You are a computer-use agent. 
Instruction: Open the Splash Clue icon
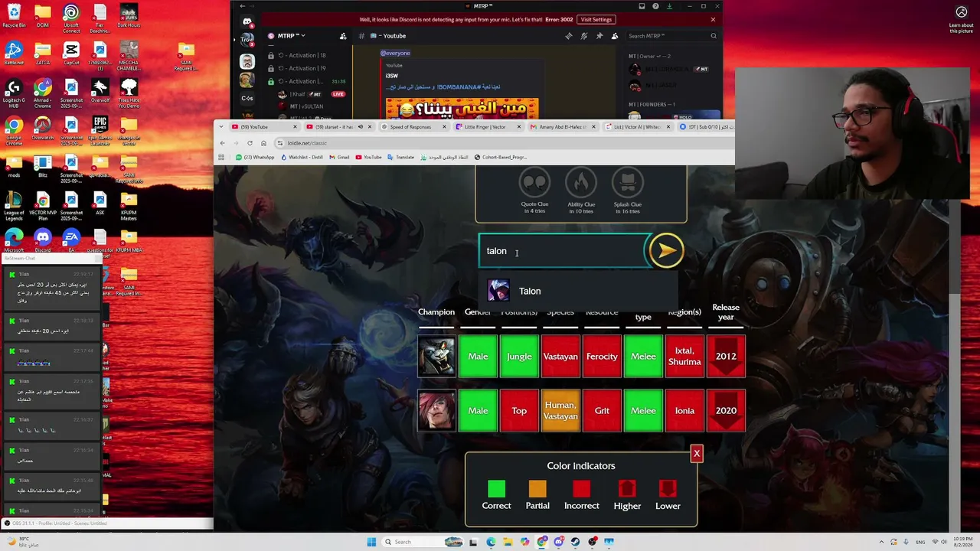pos(627,184)
